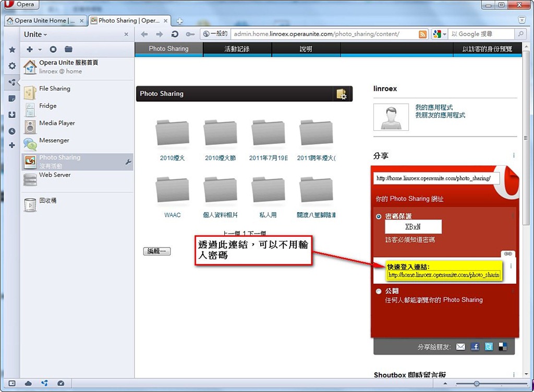Select Messenger application
This screenshot has height=392, width=534.
[77, 144]
